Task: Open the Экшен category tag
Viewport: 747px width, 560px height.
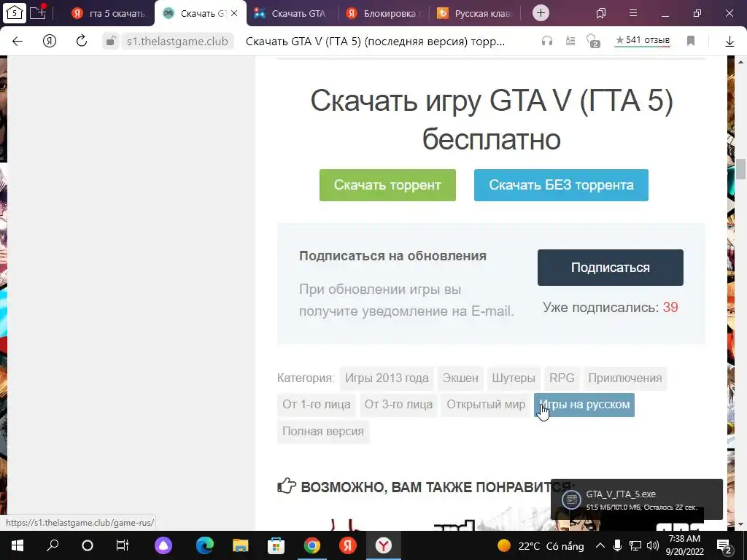Action: point(460,378)
